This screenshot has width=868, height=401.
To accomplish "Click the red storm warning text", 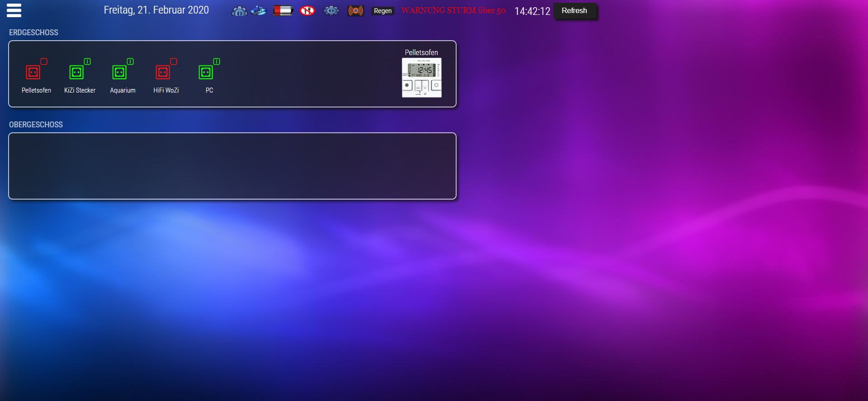I will click(453, 10).
